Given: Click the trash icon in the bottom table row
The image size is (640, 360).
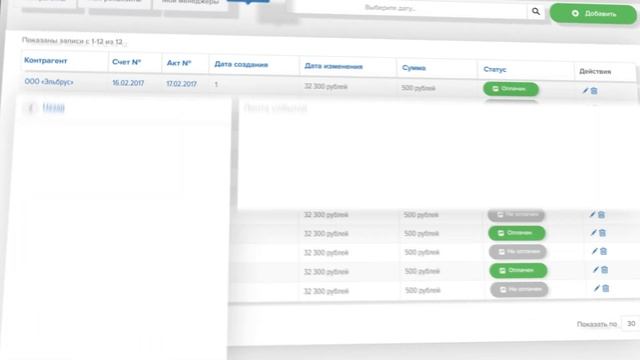Looking at the screenshot, I should coord(606,288).
